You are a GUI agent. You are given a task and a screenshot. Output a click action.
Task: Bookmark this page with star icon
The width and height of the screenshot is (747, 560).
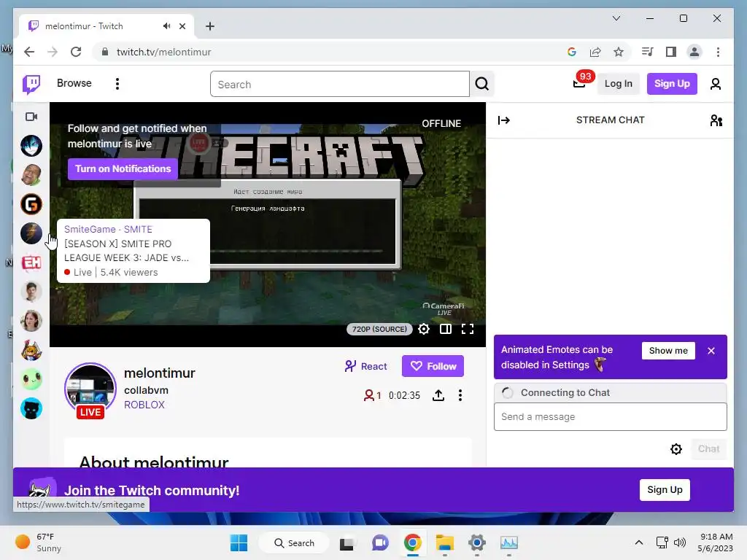(x=619, y=52)
